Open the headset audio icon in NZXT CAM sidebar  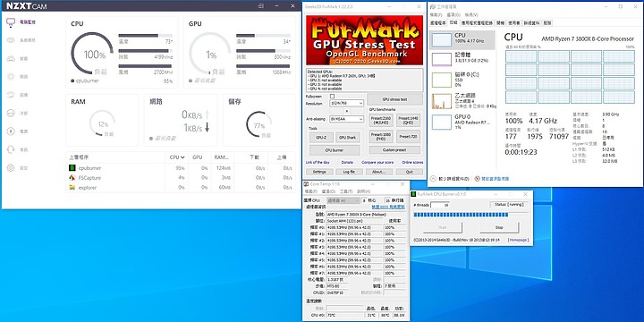(x=11, y=150)
